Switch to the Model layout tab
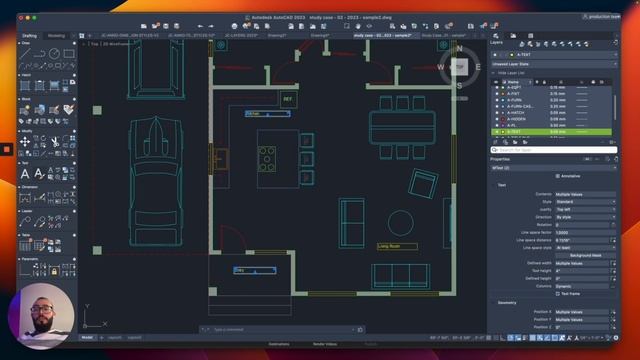Image resolution: width=640 pixels, height=360 pixels. (87, 338)
